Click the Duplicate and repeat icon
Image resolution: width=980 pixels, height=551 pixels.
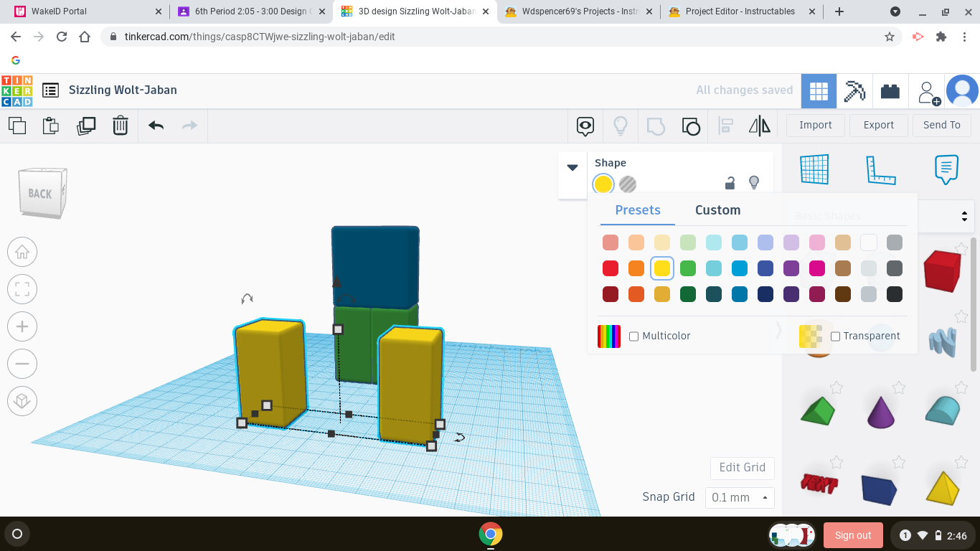(x=86, y=126)
